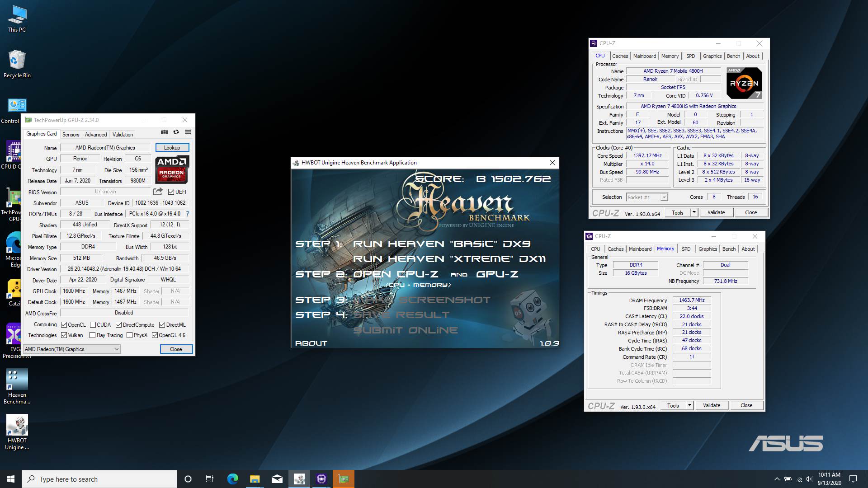Viewport: 868px width, 488px height.
Task: Open GPU selection dropdown in GPU-Z
Action: [x=72, y=349]
